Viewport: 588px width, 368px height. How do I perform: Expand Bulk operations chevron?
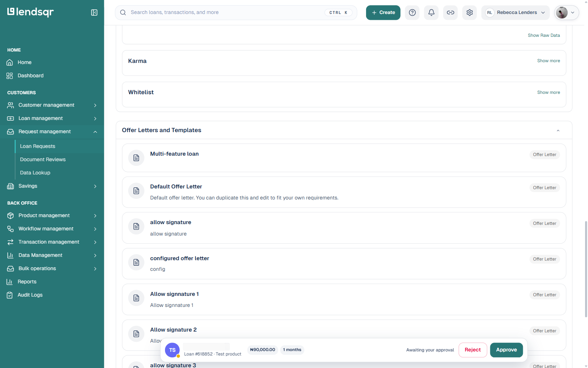click(x=95, y=269)
